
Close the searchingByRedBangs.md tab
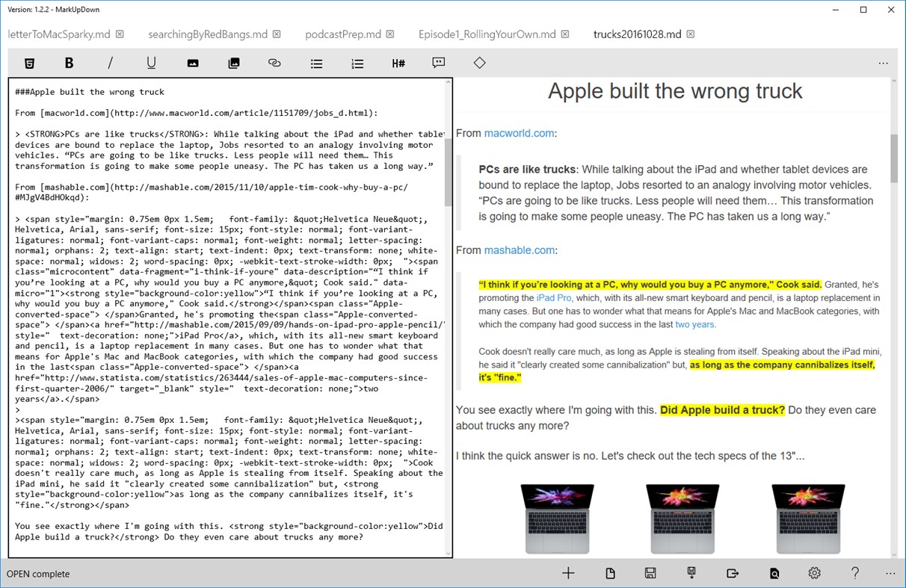click(x=277, y=34)
